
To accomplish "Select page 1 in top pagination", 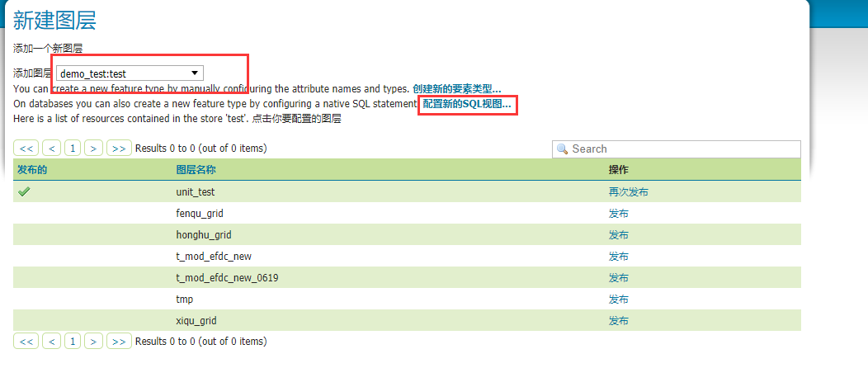I will (x=73, y=149).
